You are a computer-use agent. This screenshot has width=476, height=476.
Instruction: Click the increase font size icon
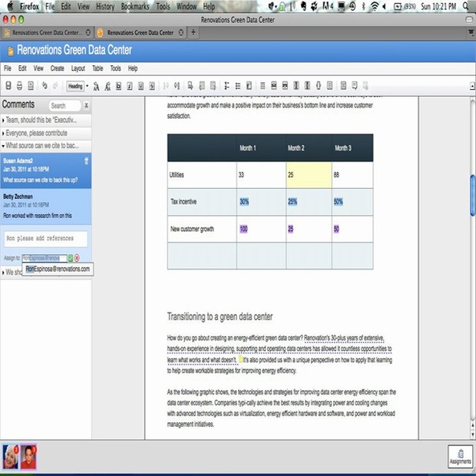coord(96,86)
